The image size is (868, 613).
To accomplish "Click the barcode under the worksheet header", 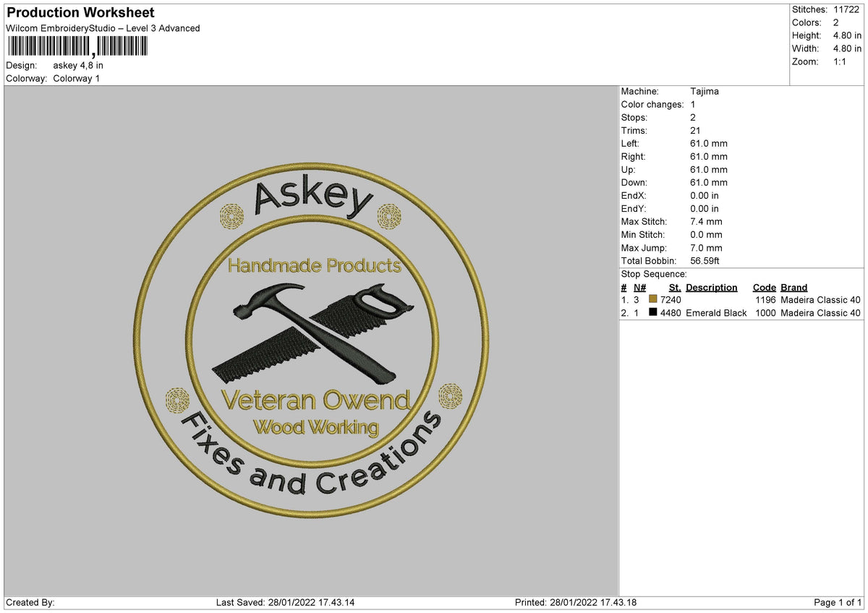I will click(77, 47).
